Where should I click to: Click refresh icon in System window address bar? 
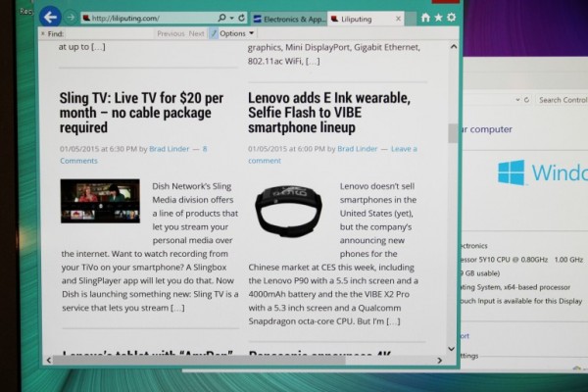tap(526, 100)
